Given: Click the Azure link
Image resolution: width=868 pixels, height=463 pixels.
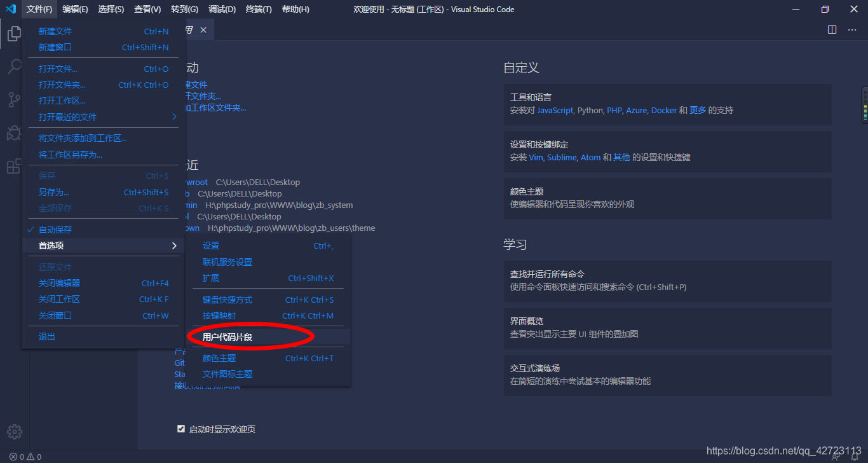Looking at the screenshot, I should [x=636, y=110].
